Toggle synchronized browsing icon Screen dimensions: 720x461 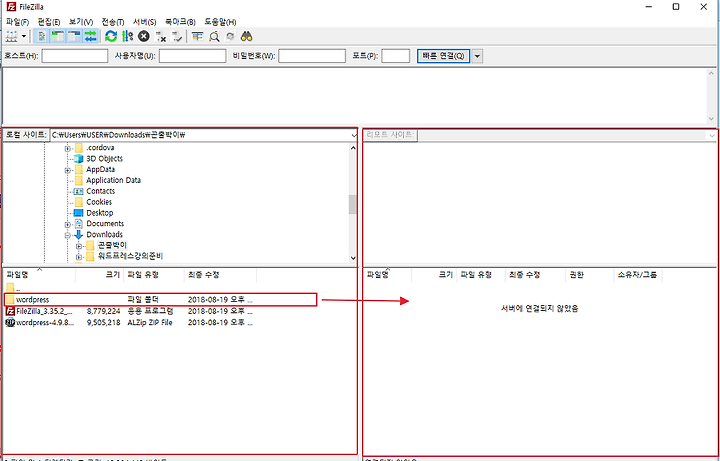click(x=231, y=36)
